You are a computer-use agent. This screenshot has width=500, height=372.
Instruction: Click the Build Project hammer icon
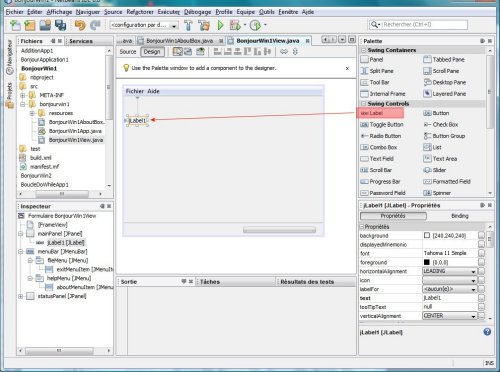188,25
